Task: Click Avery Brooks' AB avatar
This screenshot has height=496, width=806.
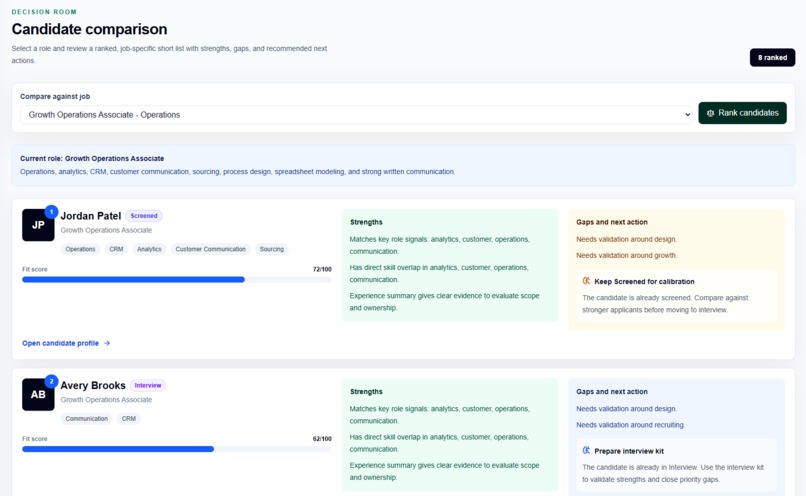Action: coord(38,394)
